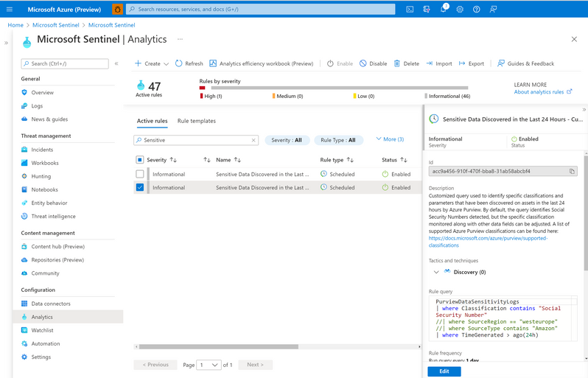Open Automation
588x378 pixels.
[x=46, y=344]
